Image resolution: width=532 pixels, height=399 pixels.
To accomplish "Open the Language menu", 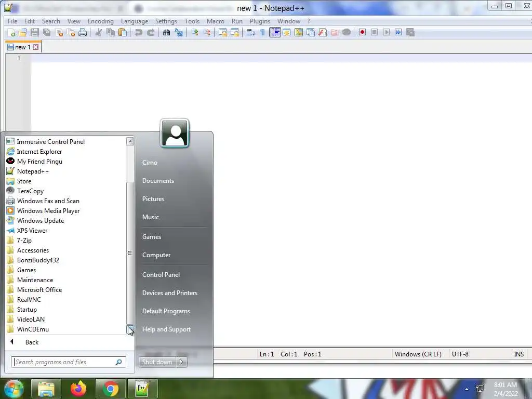I will [x=135, y=21].
